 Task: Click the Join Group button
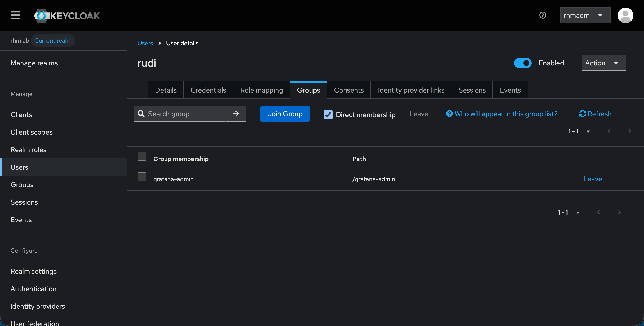[285, 114]
